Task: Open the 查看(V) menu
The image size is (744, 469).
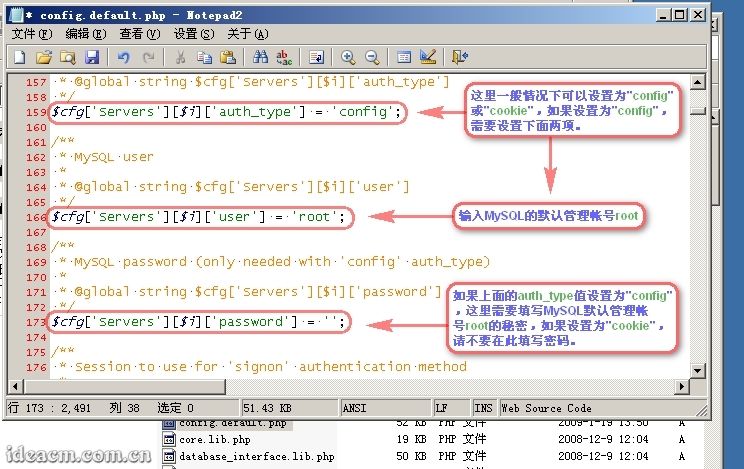Action: pos(140,34)
